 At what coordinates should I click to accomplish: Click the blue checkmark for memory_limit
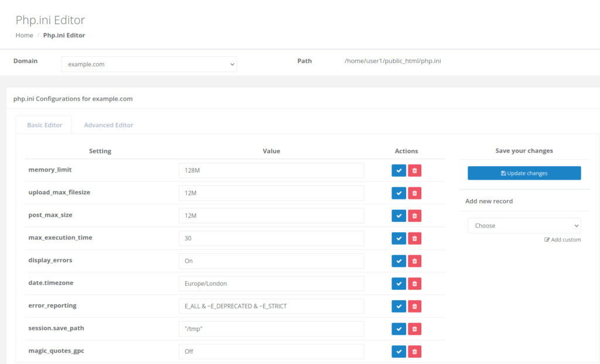[398, 170]
